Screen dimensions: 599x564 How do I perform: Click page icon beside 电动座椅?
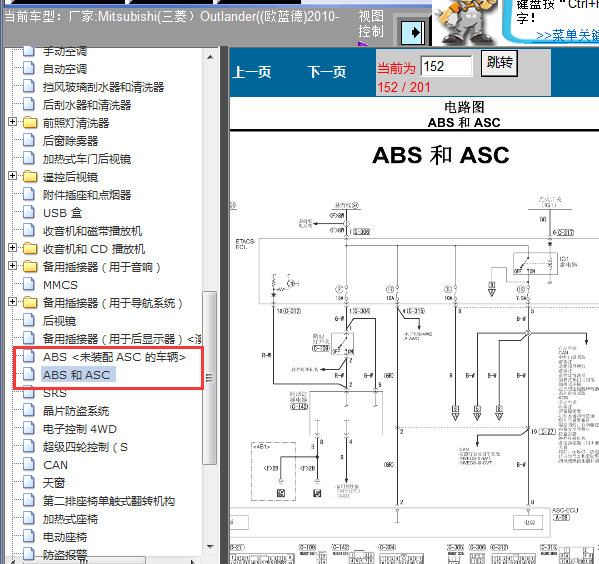pyautogui.click(x=29, y=536)
